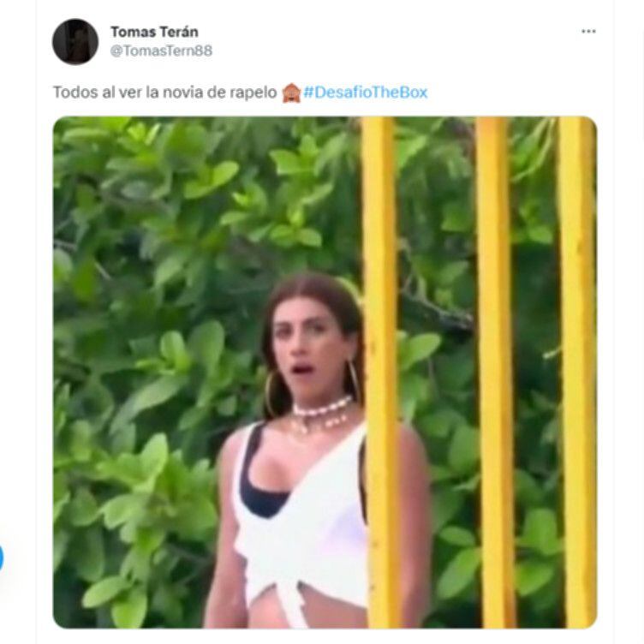Image resolution: width=644 pixels, height=644 pixels.
Task: Open the #DesafioTheBox hashtag
Action: click(x=365, y=92)
